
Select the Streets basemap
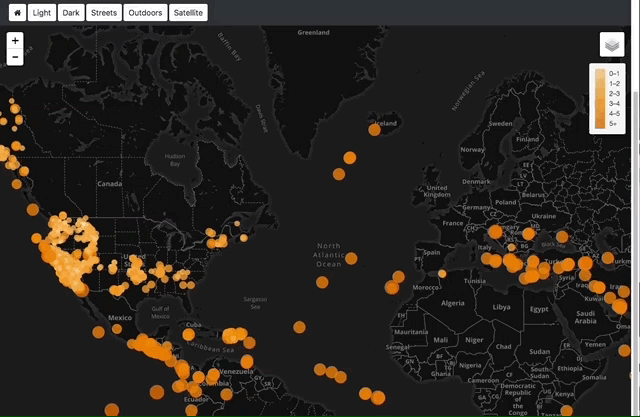[103, 13]
